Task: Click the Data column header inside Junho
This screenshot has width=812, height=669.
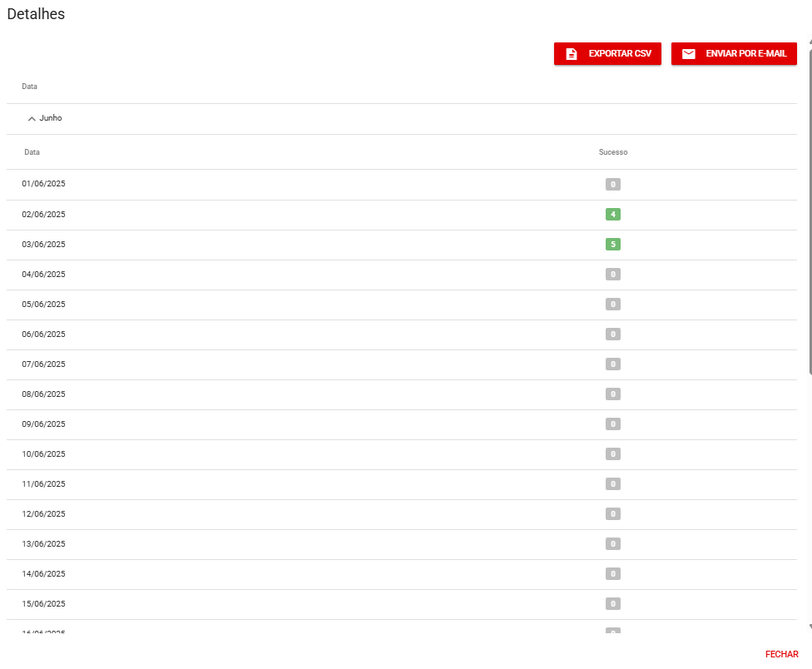Action: click(x=32, y=153)
